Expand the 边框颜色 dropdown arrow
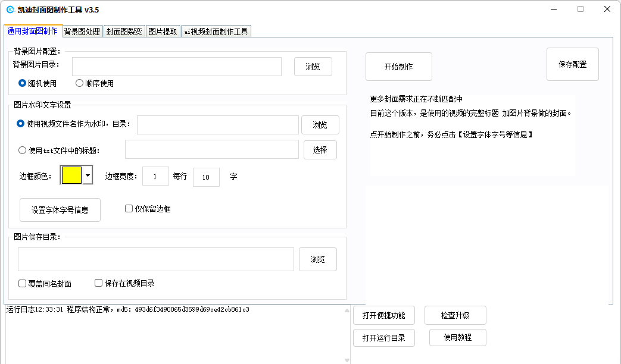The height and width of the screenshot is (364, 621). [x=88, y=175]
